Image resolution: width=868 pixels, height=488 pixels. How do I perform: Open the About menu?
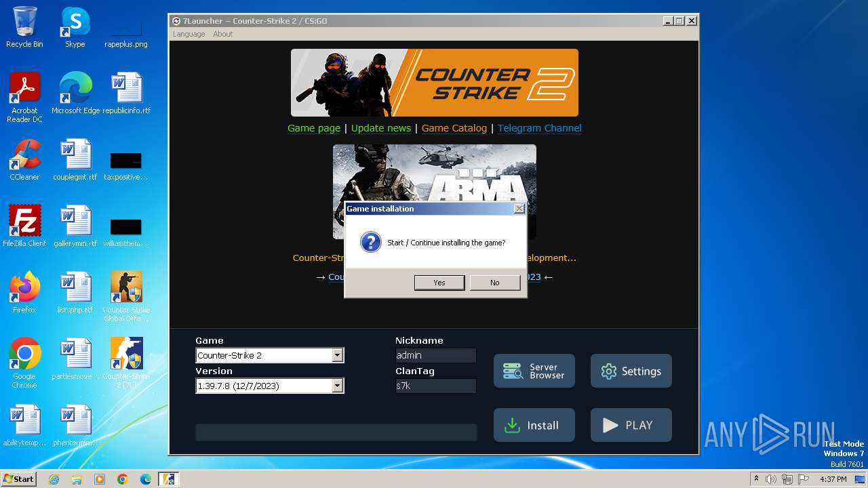[222, 34]
